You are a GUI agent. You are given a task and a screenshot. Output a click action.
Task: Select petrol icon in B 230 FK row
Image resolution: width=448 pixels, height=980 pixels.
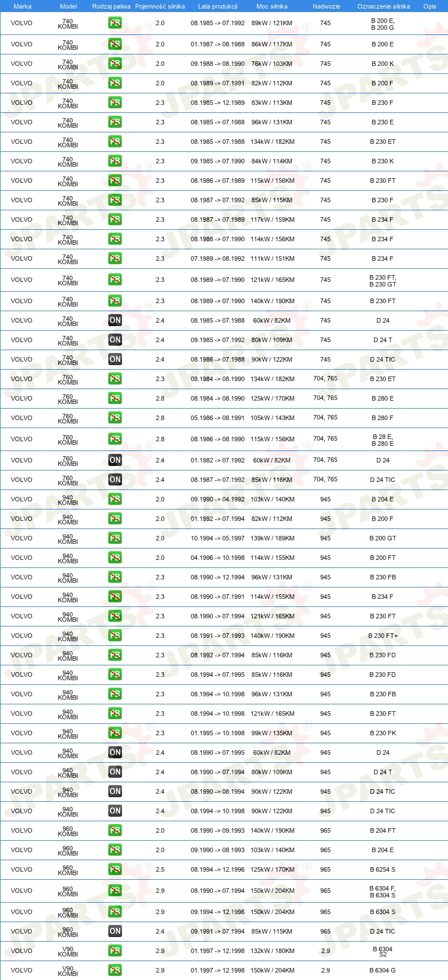115,733
